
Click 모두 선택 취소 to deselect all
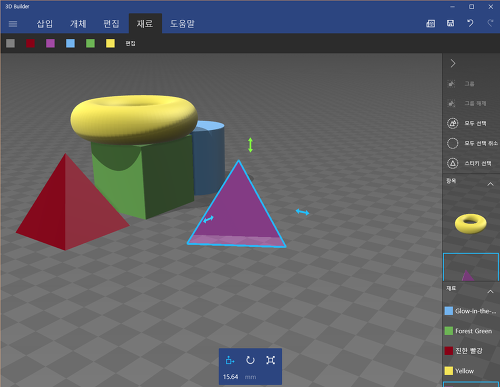471,143
